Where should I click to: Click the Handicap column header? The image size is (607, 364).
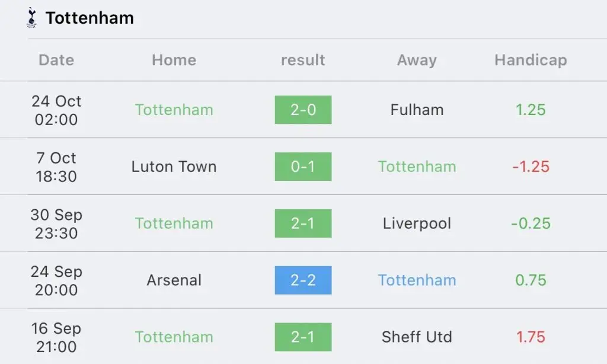tap(531, 60)
